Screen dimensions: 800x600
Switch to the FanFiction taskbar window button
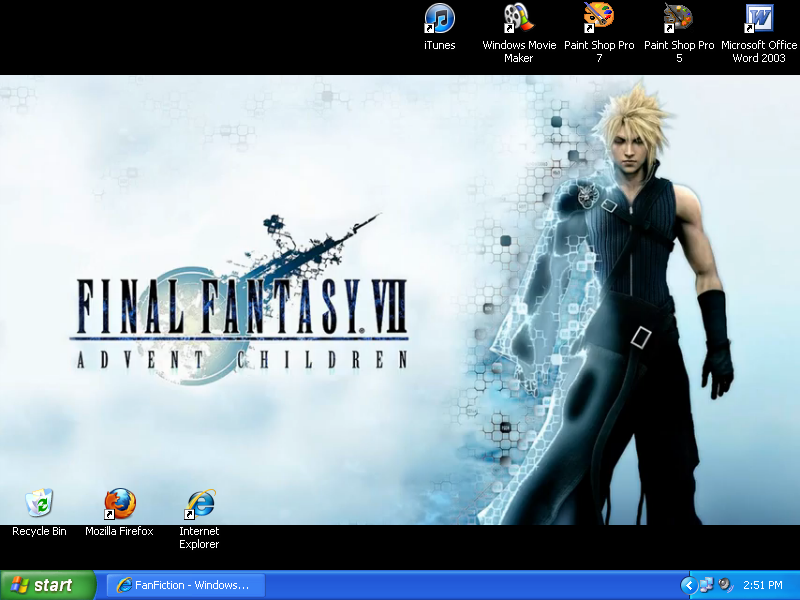(x=185, y=585)
